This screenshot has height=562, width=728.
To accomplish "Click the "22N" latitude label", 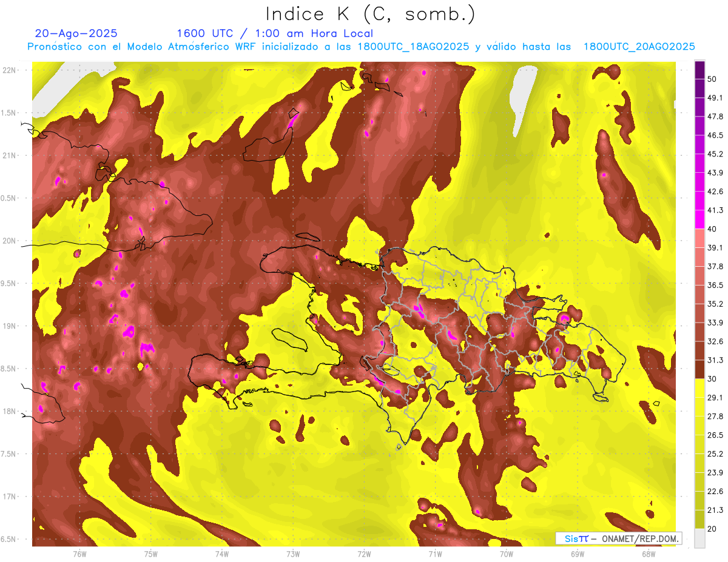I will pyautogui.click(x=10, y=70).
